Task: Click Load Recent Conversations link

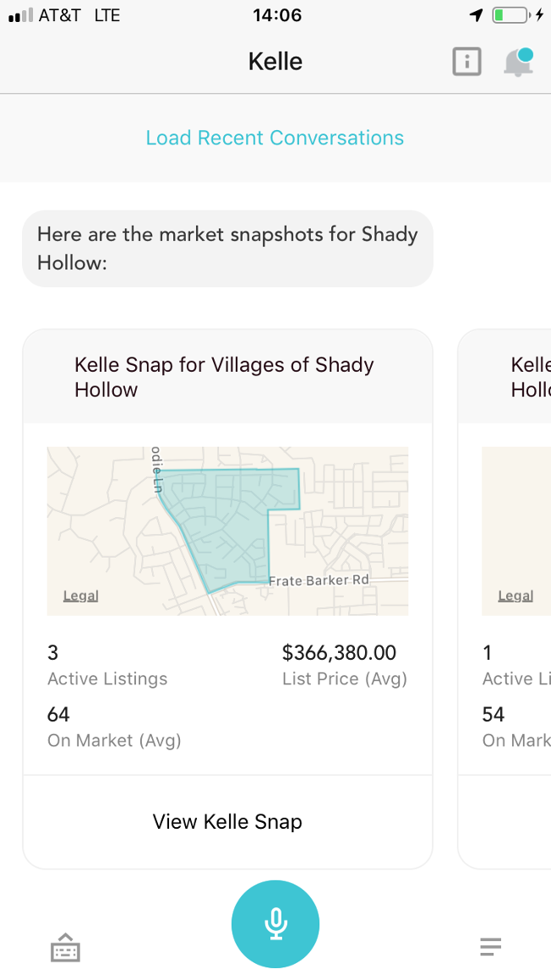Action: coord(275,138)
